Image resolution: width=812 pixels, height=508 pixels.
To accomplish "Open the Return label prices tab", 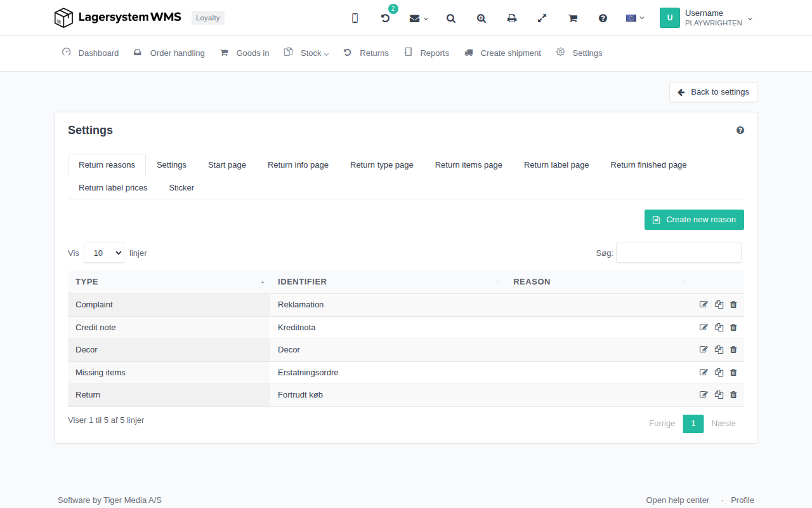I will point(113,188).
